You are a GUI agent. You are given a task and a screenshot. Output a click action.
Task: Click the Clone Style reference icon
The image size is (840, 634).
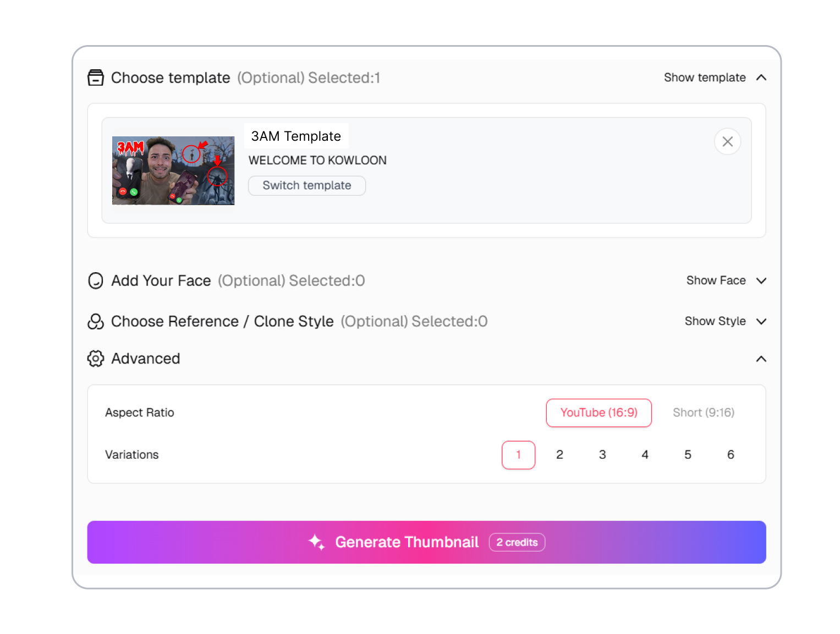click(x=96, y=321)
